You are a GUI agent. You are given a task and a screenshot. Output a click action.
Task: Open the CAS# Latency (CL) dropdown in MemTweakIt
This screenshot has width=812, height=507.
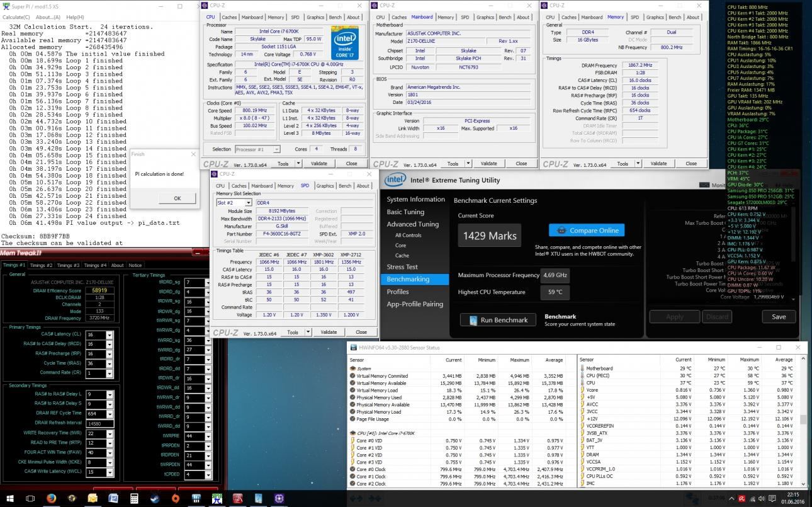pyautogui.click(x=110, y=335)
